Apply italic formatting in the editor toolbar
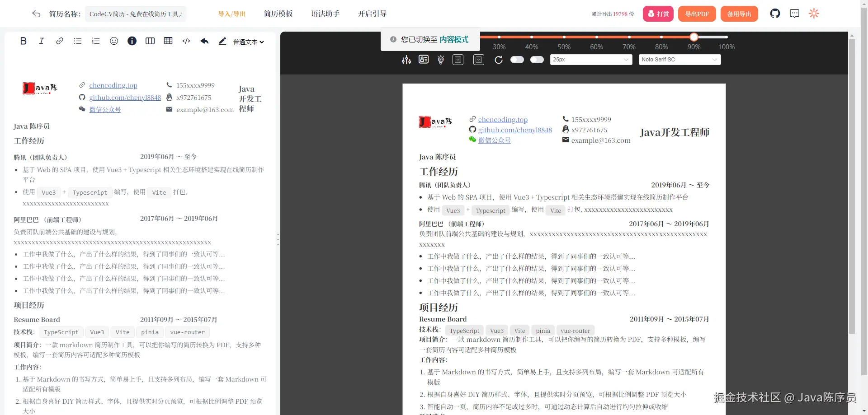Viewport: 868px width, 415px height. coord(42,41)
